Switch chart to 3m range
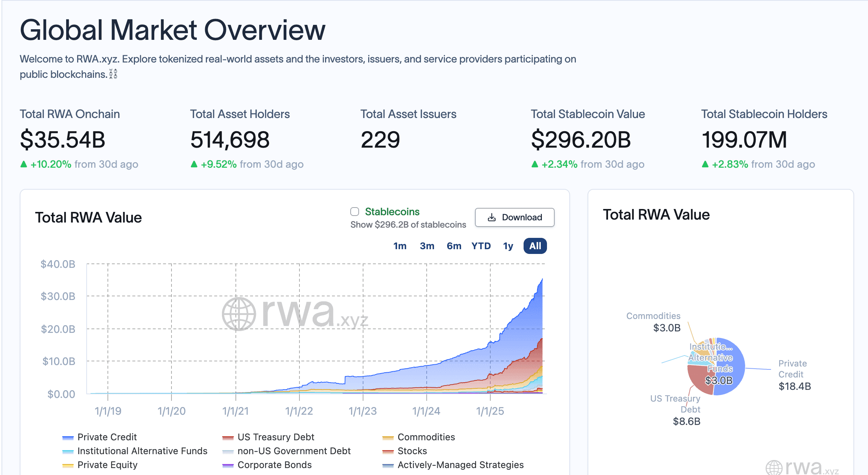 point(427,246)
